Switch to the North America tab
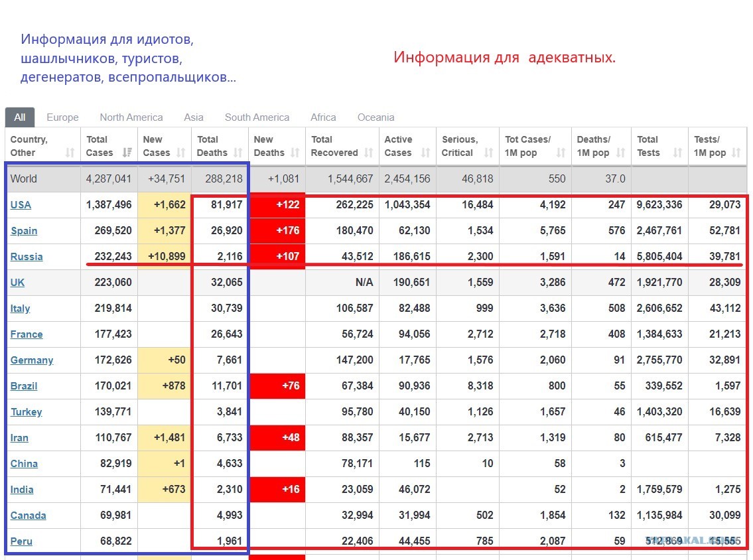Screen dimensions: 753x560 (x=131, y=117)
